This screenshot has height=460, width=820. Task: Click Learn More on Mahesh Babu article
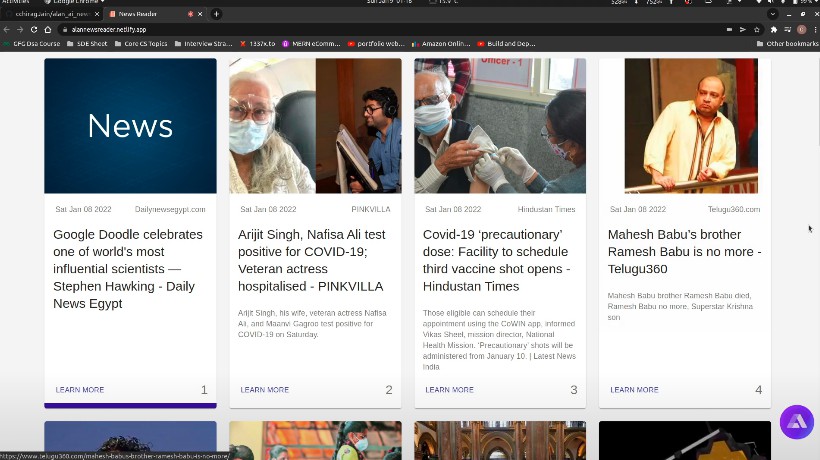tap(634, 390)
